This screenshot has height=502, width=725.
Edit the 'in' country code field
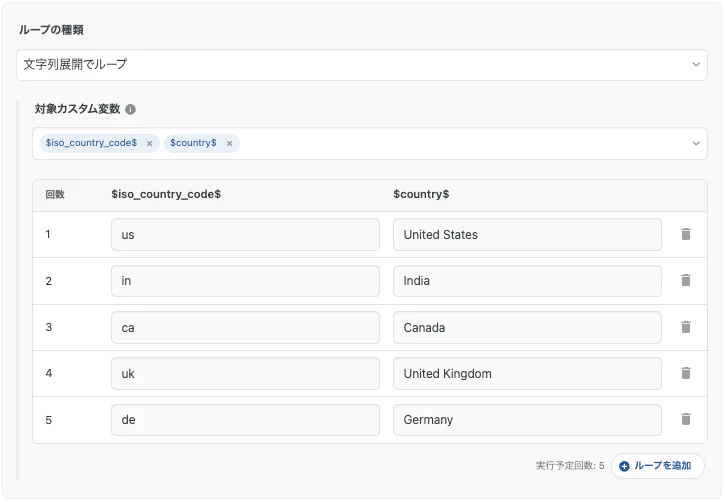click(245, 281)
